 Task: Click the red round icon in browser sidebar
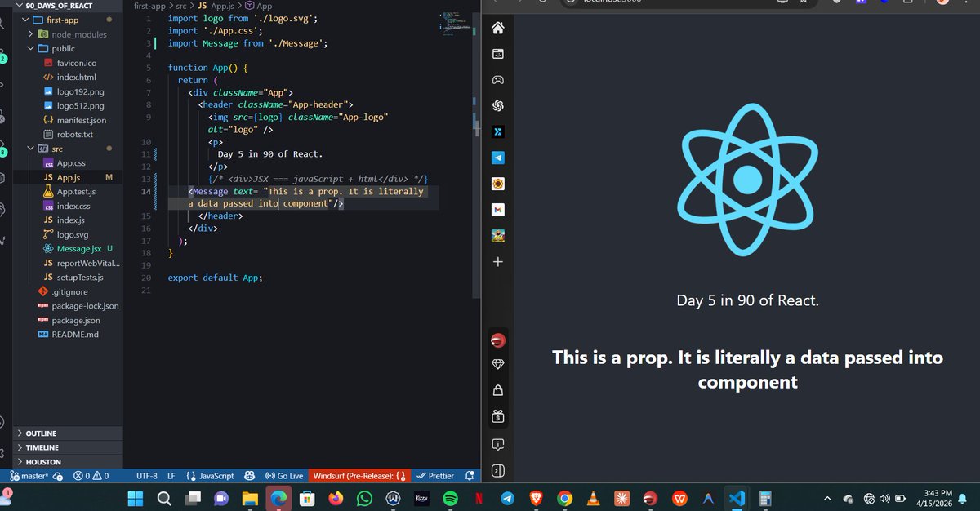coord(498,339)
